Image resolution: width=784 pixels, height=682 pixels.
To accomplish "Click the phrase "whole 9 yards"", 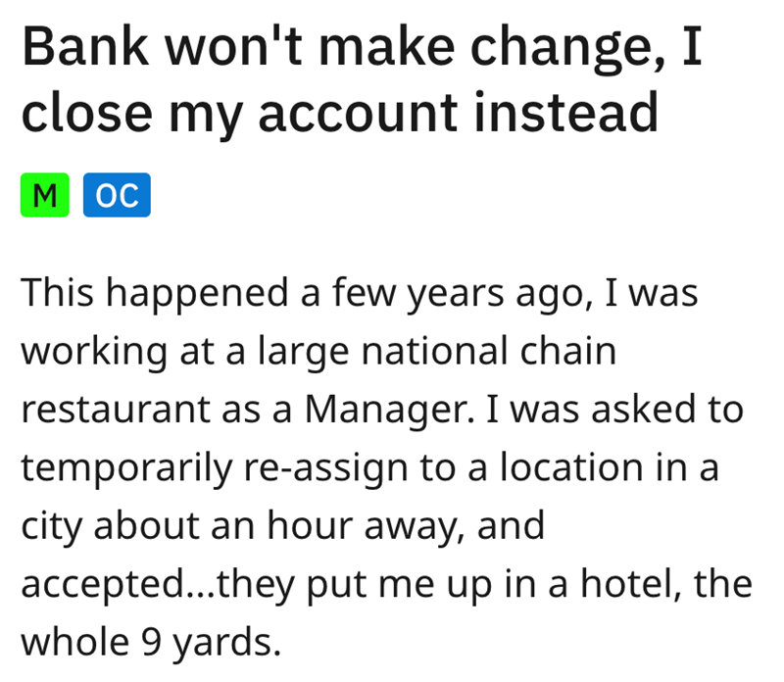I will click(150, 642).
